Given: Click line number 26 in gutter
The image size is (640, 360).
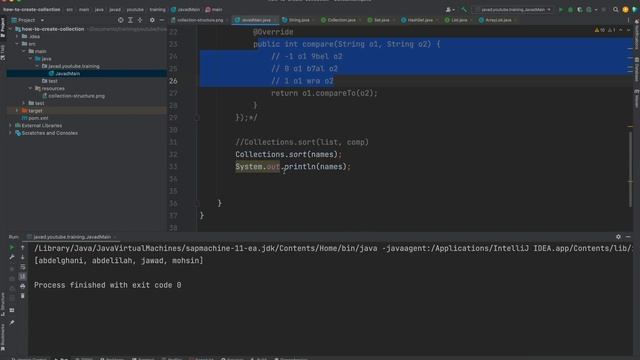Looking at the screenshot, I should (x=173, y=81).
